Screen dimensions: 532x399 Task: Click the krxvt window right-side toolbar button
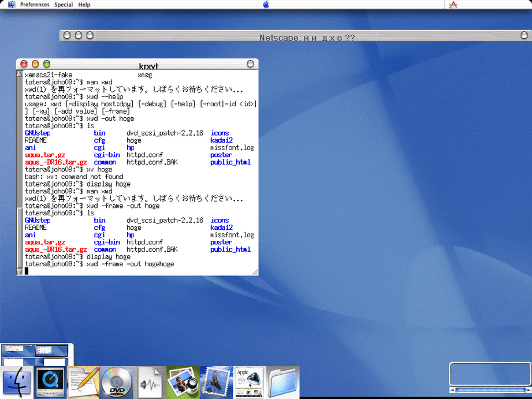point(250,64)
